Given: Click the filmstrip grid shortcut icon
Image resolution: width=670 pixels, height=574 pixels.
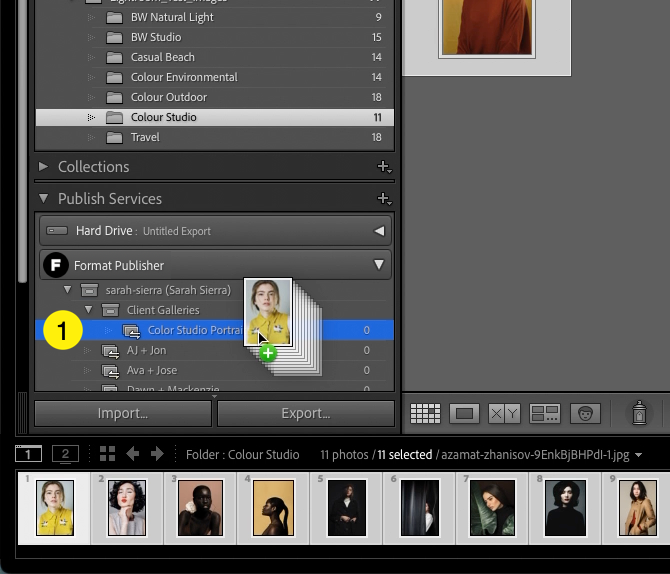Looking at the screenshot, I should pyautogui.click(x=107, y=454).
